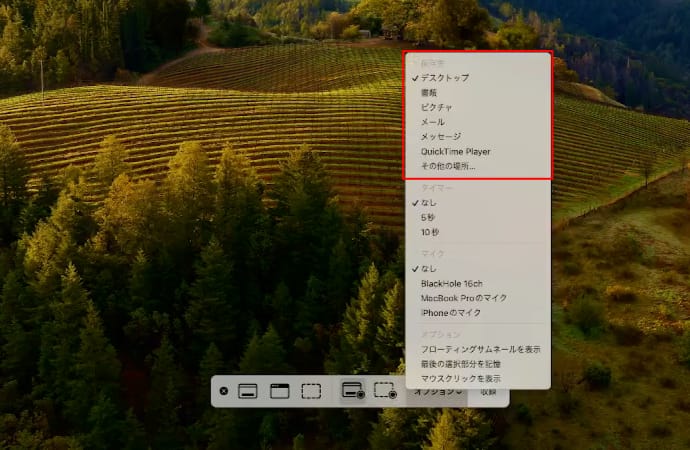Select the record entire screen icon
The width and height of the screenshot is (690, 450).
(352, 391)
